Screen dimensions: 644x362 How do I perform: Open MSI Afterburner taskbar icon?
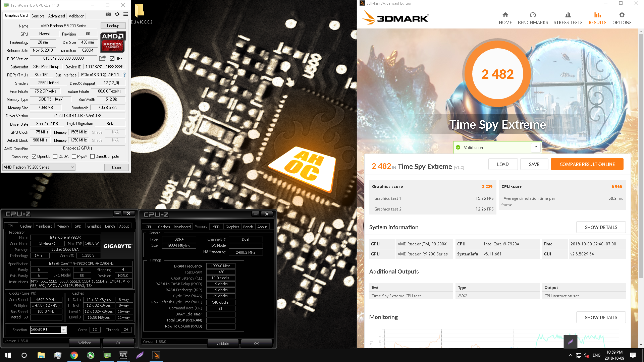91,355
